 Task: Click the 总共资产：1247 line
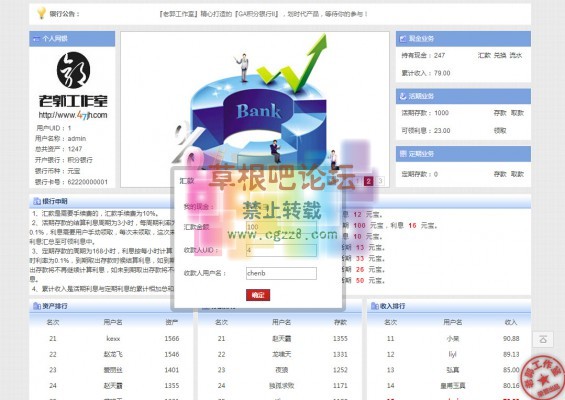59,149
